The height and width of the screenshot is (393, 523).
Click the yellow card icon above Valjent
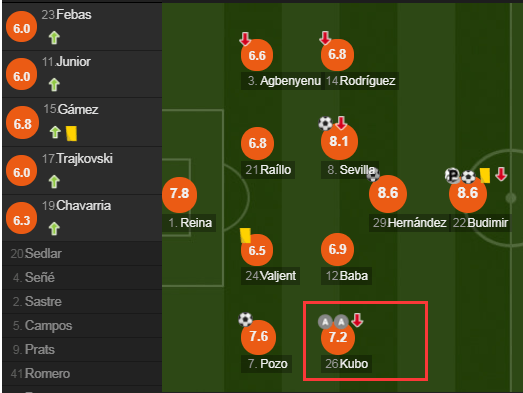[x=245, y=235]
